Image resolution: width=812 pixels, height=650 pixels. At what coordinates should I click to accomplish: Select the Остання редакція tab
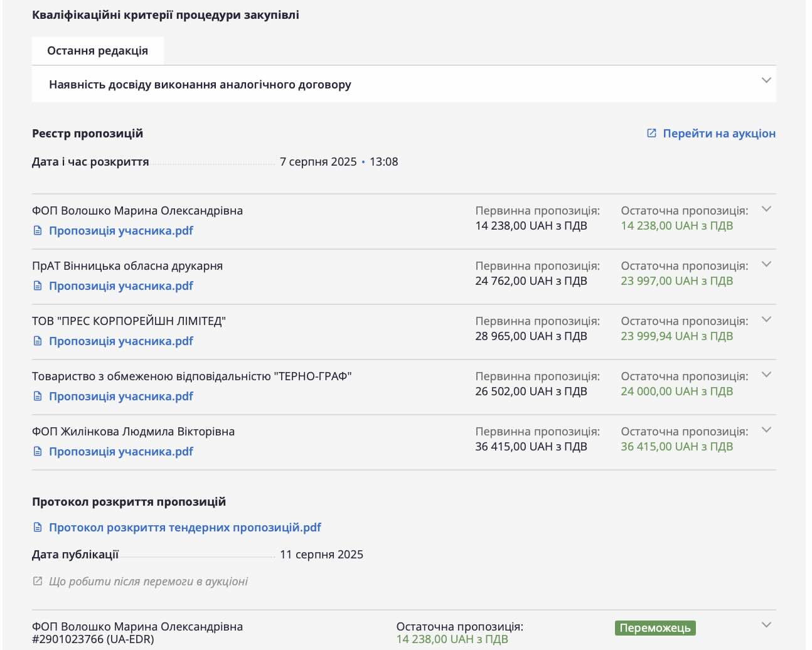tap(98, 51)
